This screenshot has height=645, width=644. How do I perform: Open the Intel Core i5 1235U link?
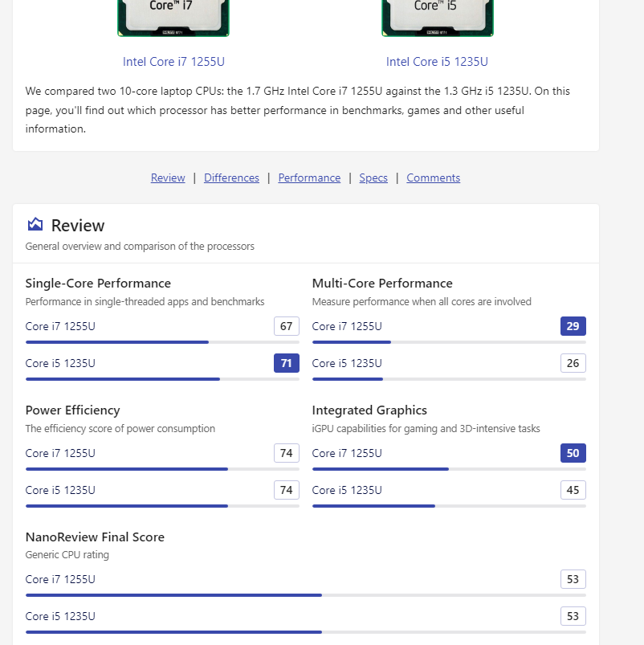click(437, 62)
